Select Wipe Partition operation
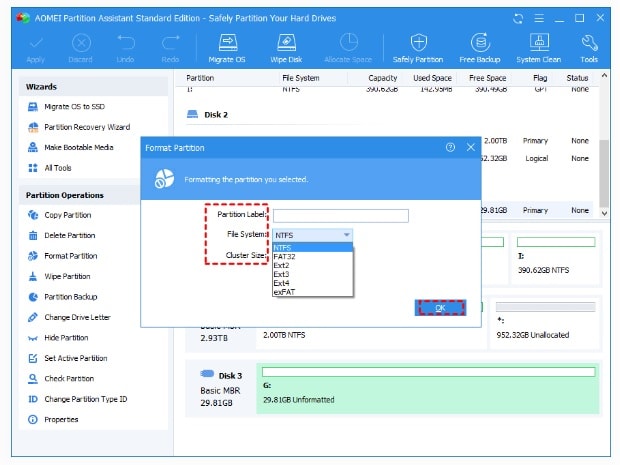Viewport: 620px width, 465px height. (59, 276)
